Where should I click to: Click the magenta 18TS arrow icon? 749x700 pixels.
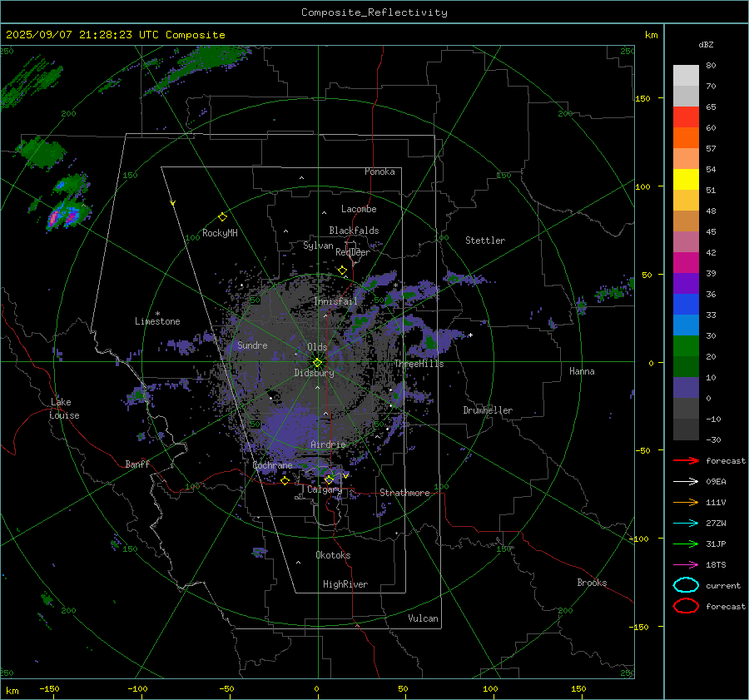(686, 565)
